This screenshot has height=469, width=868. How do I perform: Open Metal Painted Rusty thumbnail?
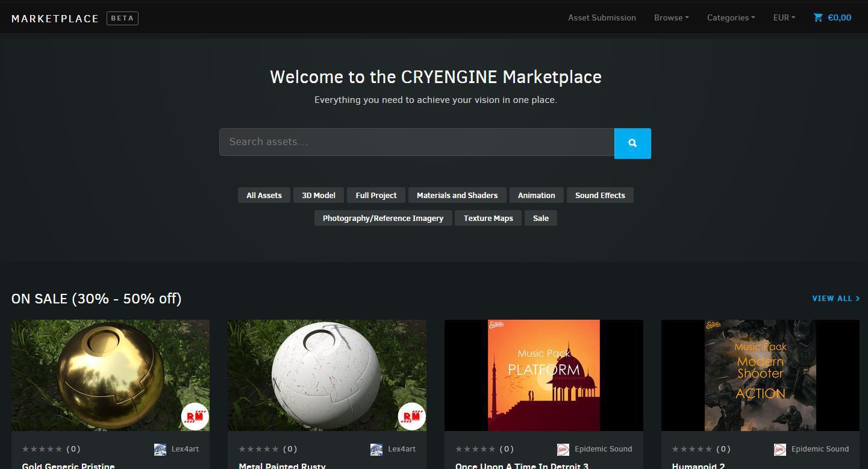(327, 375)
